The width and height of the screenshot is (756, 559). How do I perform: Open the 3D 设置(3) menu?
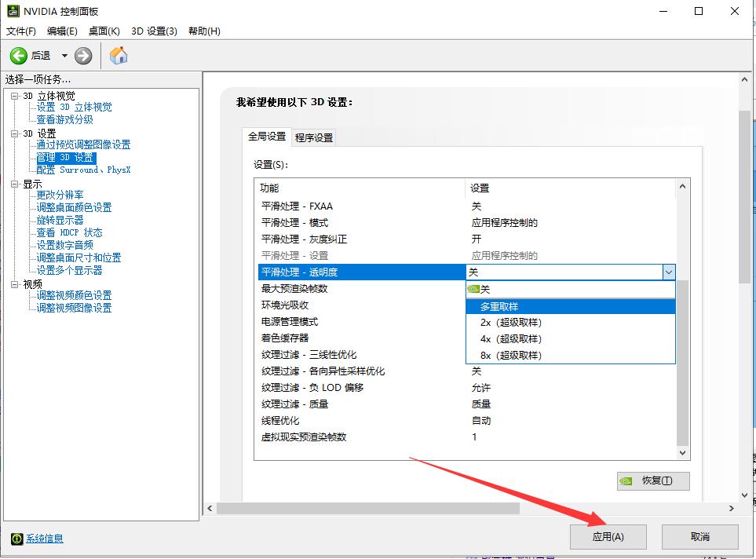click(x=155, y=31)
